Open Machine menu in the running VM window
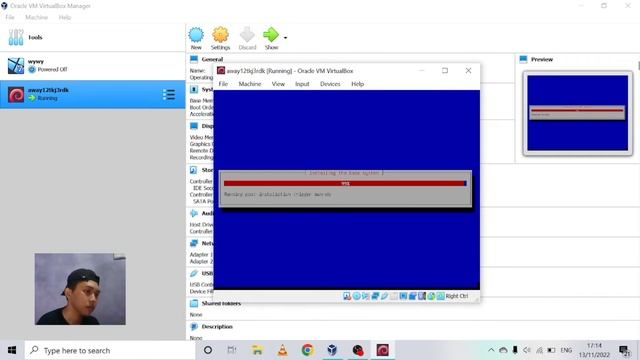The width and height of the screenshot is (640, 360). click(250, 84)
